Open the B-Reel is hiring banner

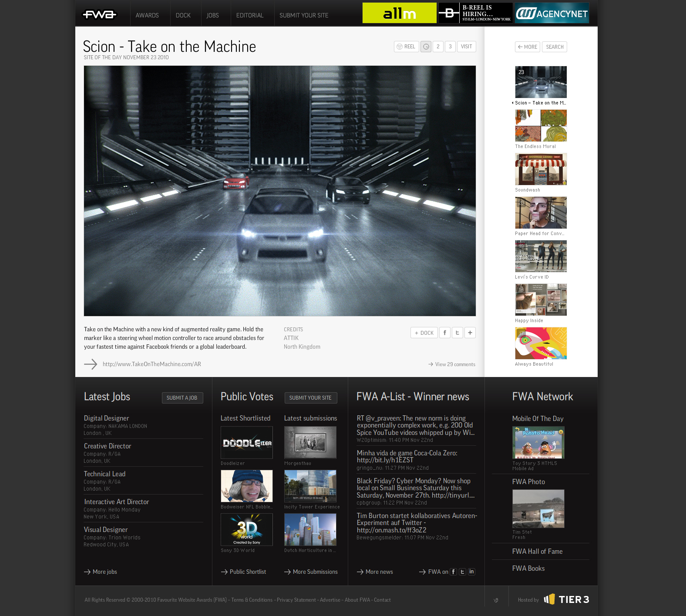(475, 13)
